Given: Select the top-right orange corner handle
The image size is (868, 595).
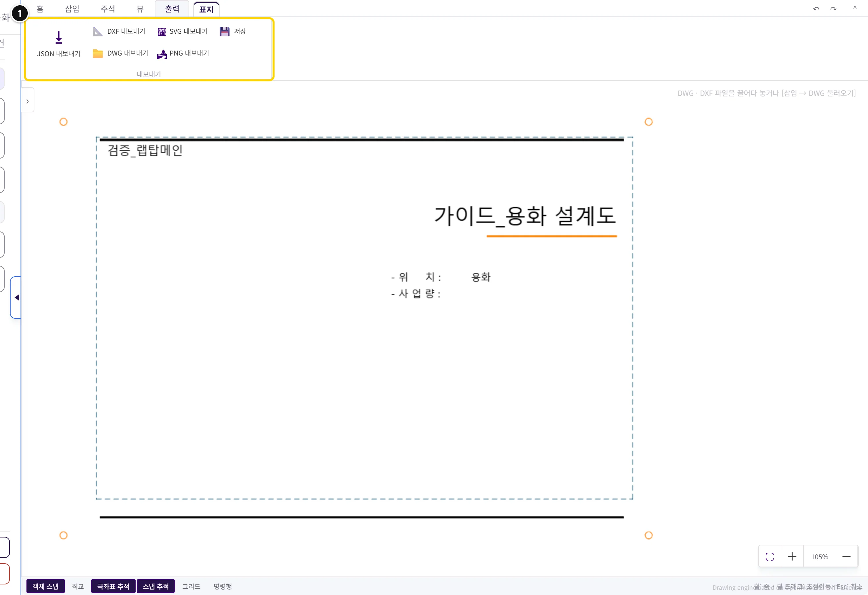Looking at the screenshot, I should pyautogui.click(x=648, y=122).
